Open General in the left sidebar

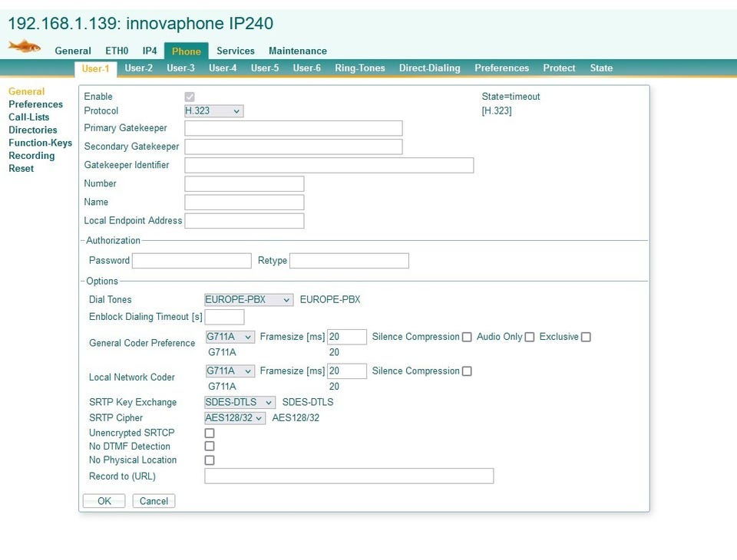coord(27,91)
